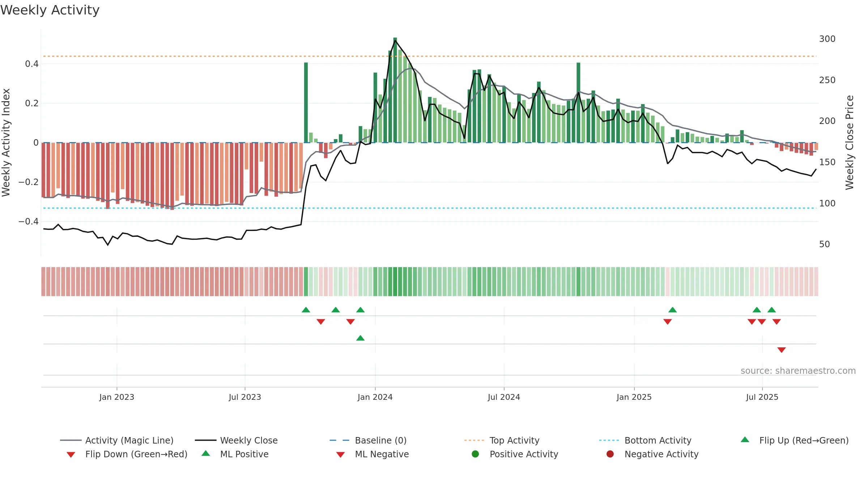Click the 0.4 activity index tick label
Screen dimensions: 868x488
32,64
